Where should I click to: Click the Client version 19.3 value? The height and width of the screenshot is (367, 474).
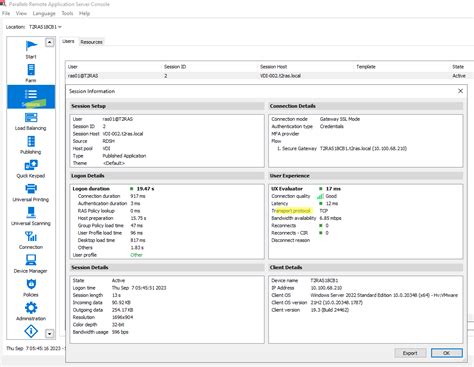pyautogui.click(x=329, y=310)
